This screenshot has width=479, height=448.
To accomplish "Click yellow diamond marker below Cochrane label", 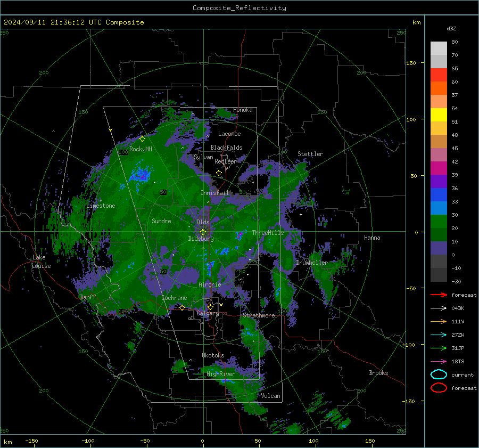I will click(182, 307).
